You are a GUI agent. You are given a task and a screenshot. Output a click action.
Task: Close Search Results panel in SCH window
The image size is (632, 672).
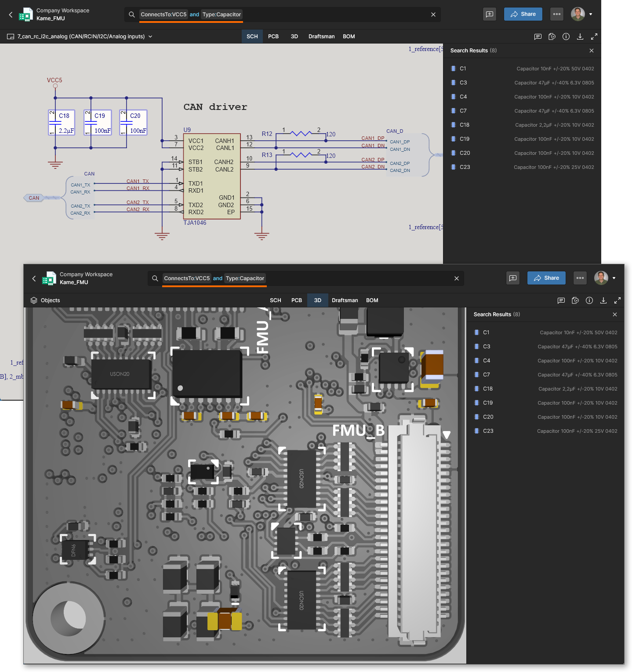592,51
